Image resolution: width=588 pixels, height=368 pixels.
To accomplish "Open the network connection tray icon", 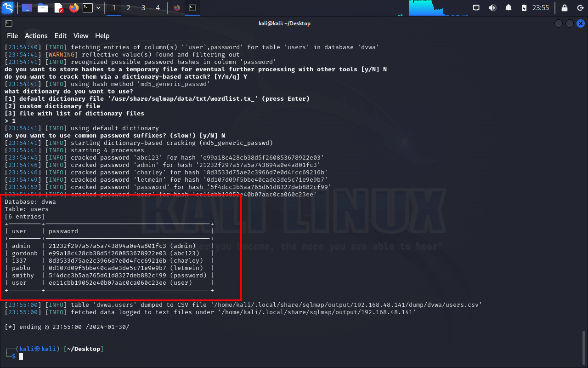I will (476, 8).
